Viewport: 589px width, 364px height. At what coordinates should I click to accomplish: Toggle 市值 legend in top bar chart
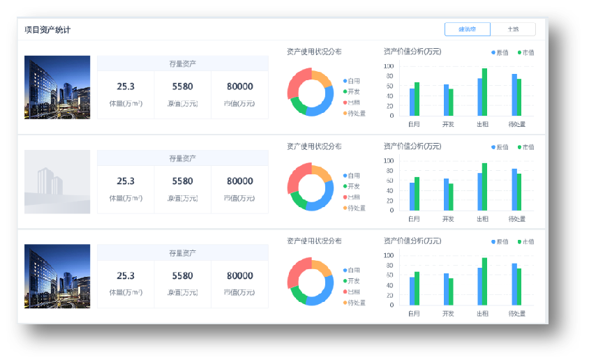tap(525, 52)
